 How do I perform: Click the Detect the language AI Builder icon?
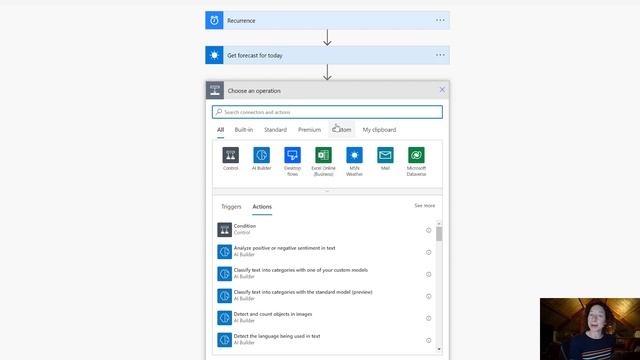click(x=224, y=340)
